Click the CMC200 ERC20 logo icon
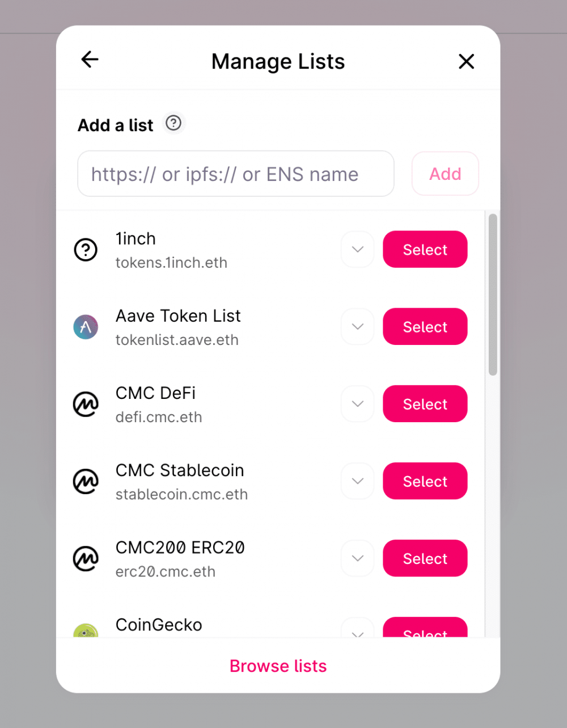The height and width of the screenshot is (728, 567). 86,558
